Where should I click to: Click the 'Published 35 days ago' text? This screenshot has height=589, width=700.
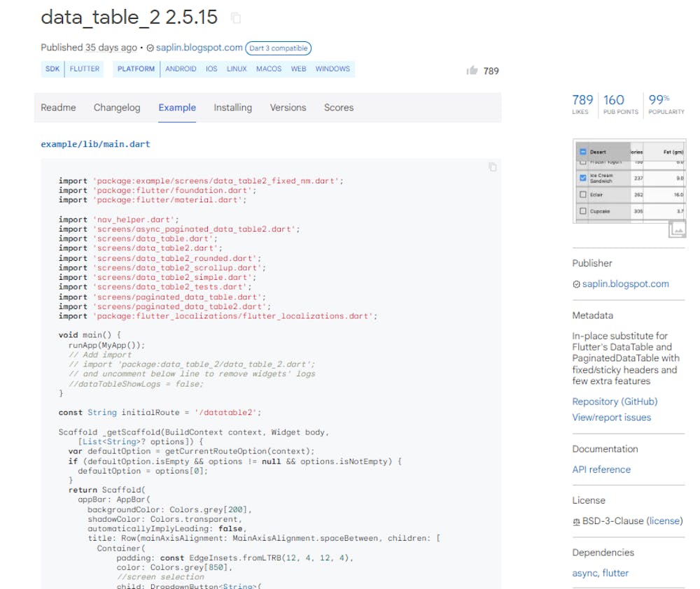point(89,48)
